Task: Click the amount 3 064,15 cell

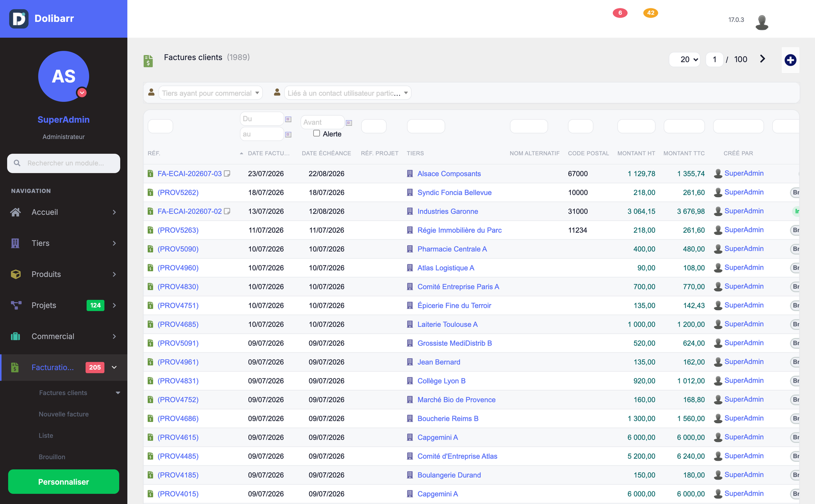Action: coord(641,211)
